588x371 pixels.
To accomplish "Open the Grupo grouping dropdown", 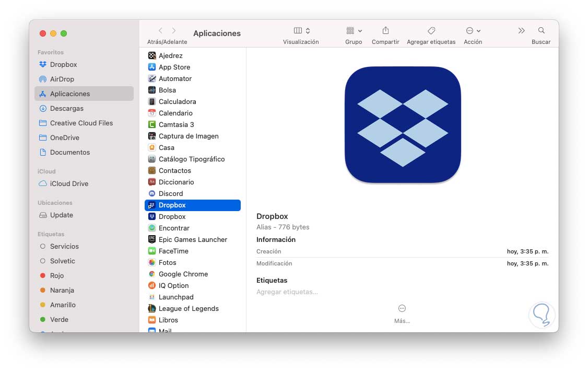I will click(x=354, y=30).
